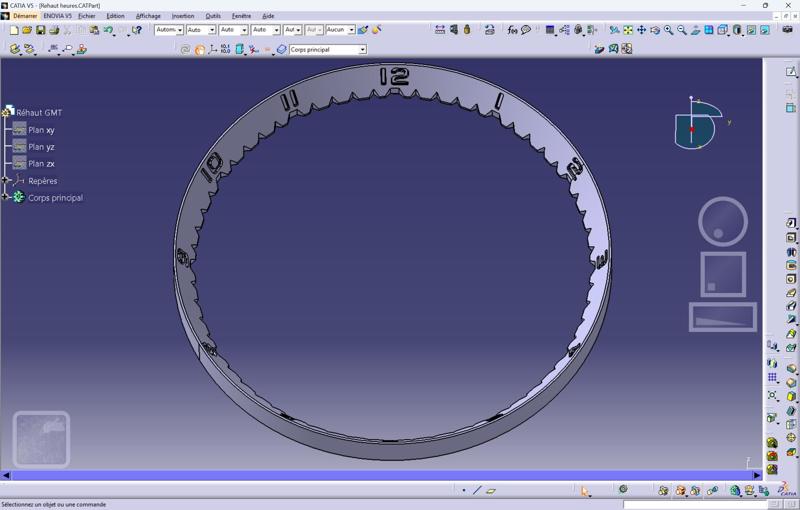Click the New document icon
This screenshot has width=800, height=510.
point(14,31)
